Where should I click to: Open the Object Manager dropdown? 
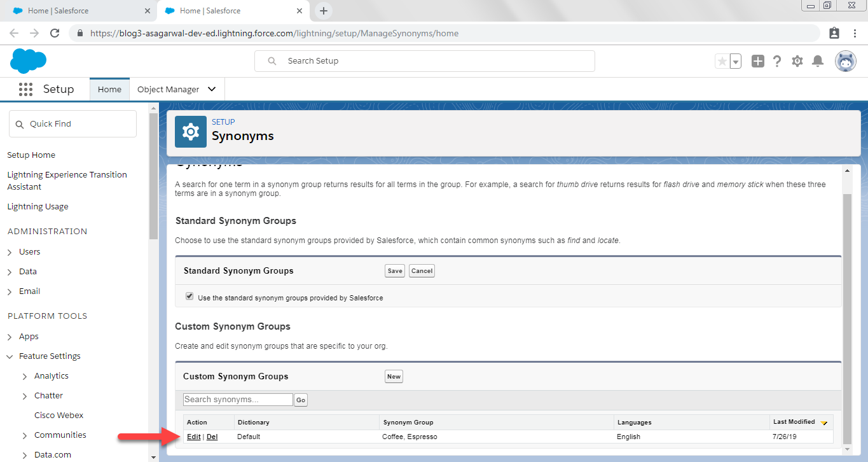point(176,89)
